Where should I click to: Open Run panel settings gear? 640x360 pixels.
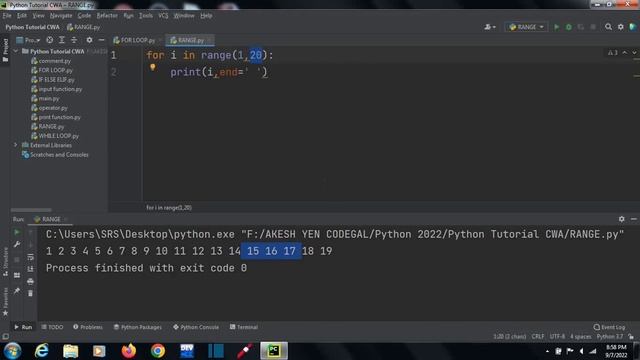[621, 219]
